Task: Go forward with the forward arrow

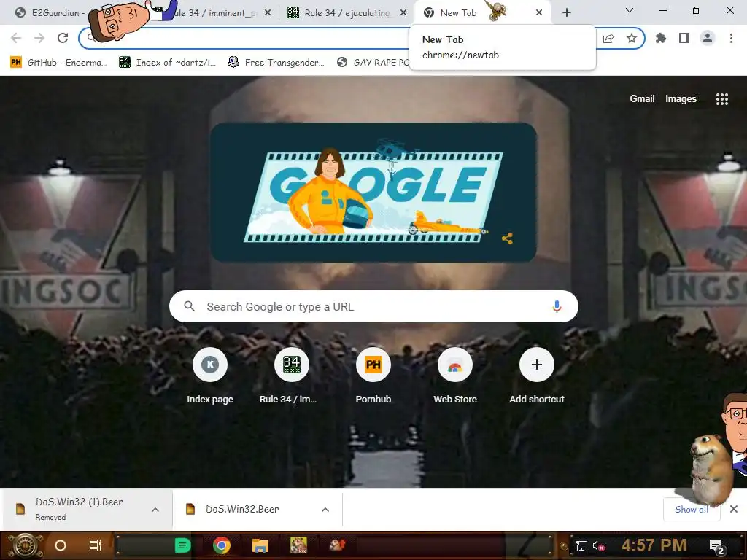Action: [39, 38]
